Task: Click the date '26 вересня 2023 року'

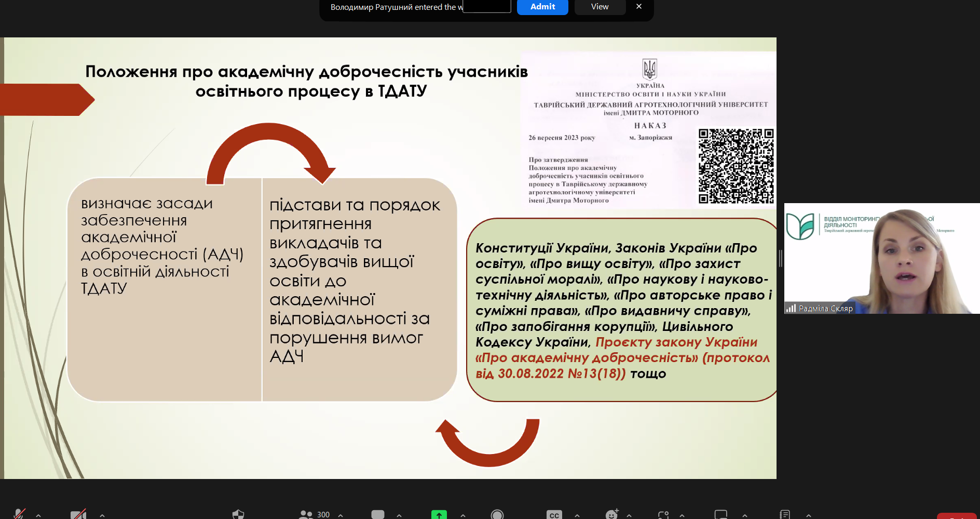Action: point(562,138)
